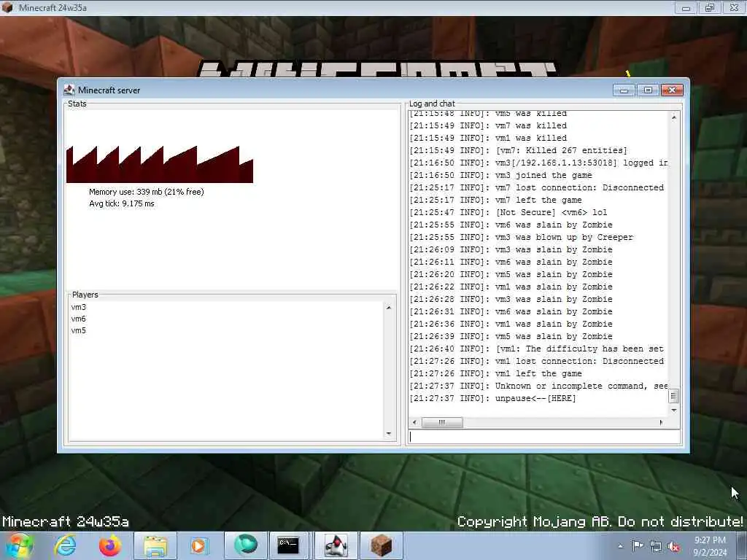
Task: Click log line '<vm6> lol'
Action: pos(508,212)
